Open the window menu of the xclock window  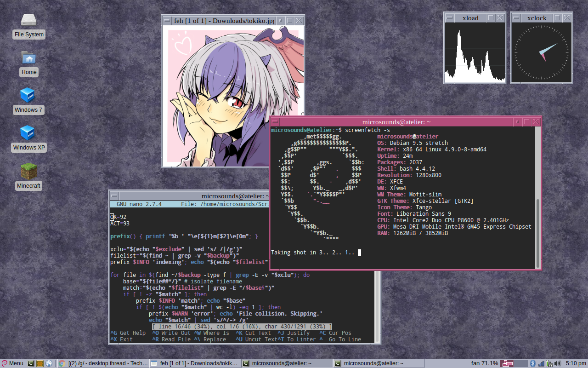point(516,18)
